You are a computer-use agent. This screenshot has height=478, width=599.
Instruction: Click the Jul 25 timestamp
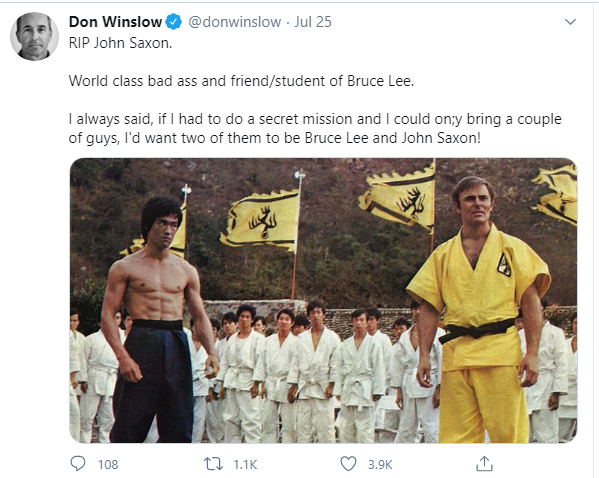point(312,22)
